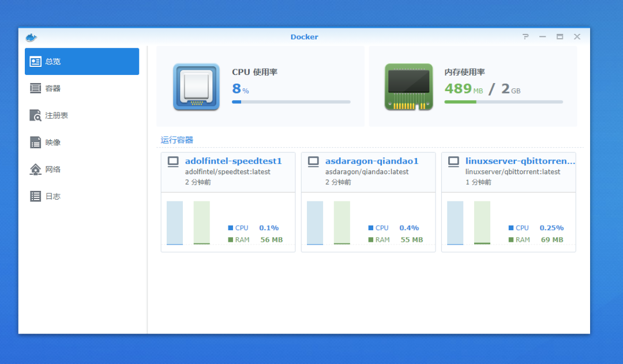Open the 总览 overview tab
This screenshot has width=623, height=364.
pyautogui.click(x=81, y=62)
